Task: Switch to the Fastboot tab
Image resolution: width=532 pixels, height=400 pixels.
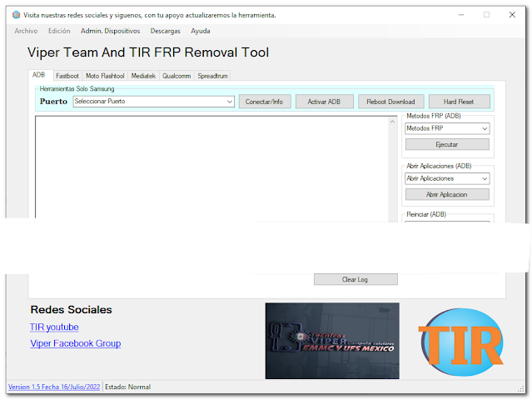Action: click(x=67, y=76)
